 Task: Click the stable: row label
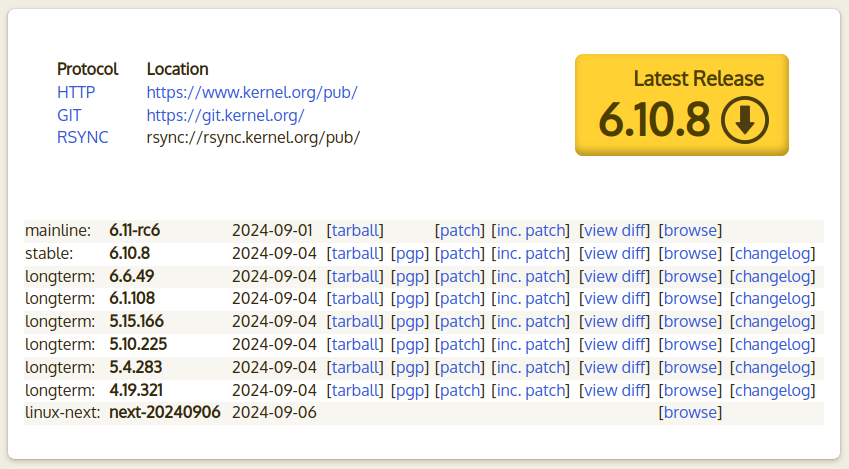point(49,253)
